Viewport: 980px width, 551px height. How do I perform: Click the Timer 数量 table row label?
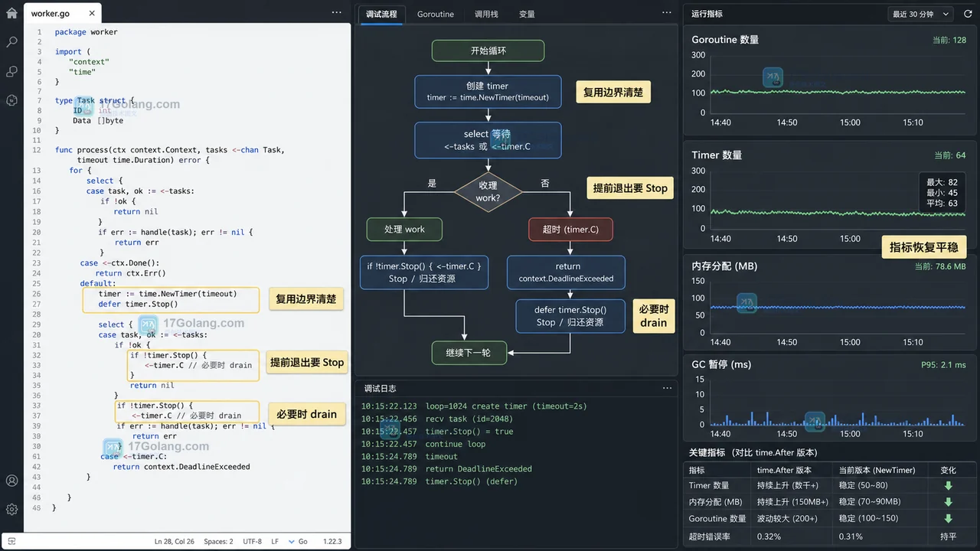[x=708, y=485]
